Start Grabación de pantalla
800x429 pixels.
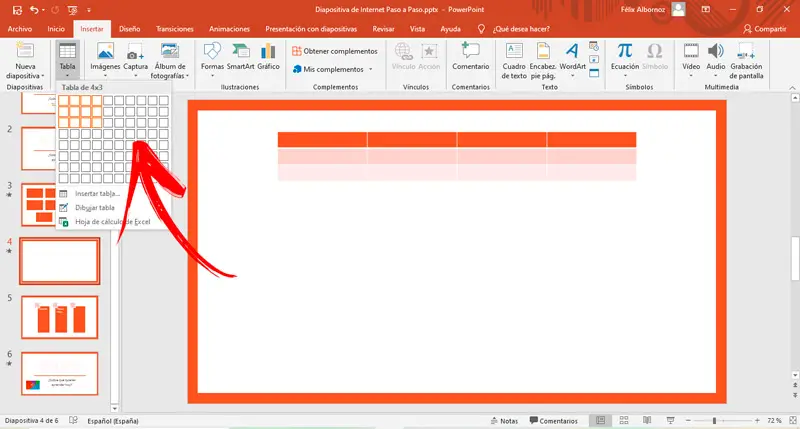(x=746, y=60)
